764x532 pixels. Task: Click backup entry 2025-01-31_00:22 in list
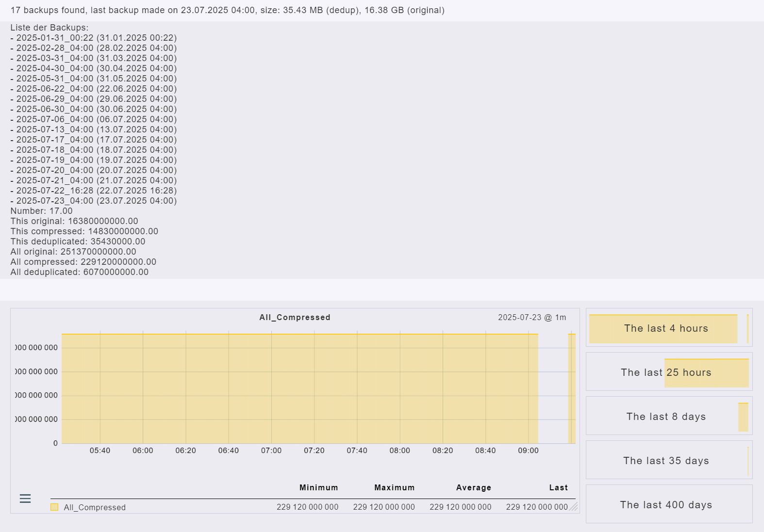pyautogui.click(x=94, y=38)
